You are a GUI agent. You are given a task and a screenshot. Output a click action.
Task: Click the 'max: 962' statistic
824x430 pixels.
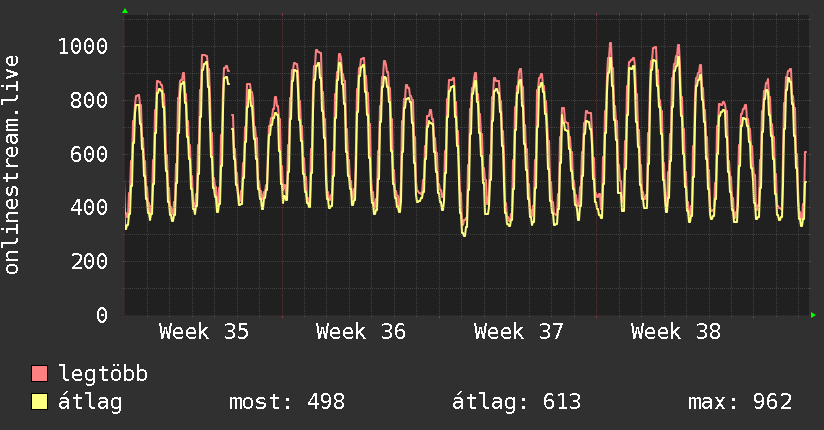(x=740, y=402)
